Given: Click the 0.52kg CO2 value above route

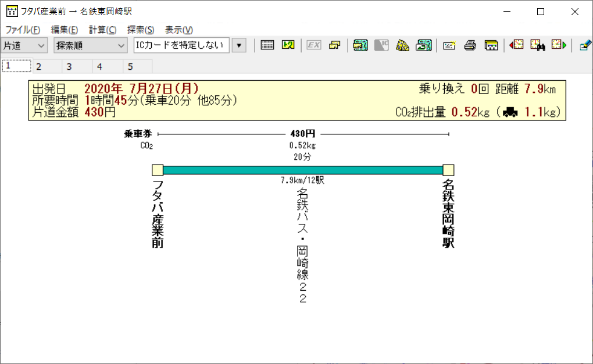Looking at the screenshot, I should (302, 145).
